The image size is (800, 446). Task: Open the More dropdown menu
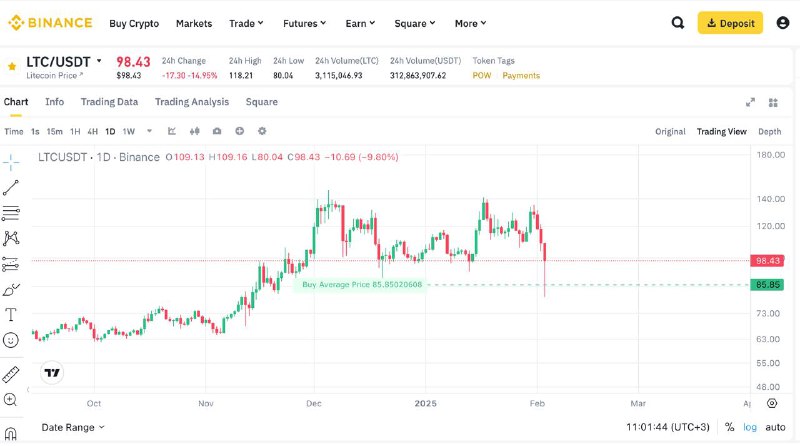470,23
